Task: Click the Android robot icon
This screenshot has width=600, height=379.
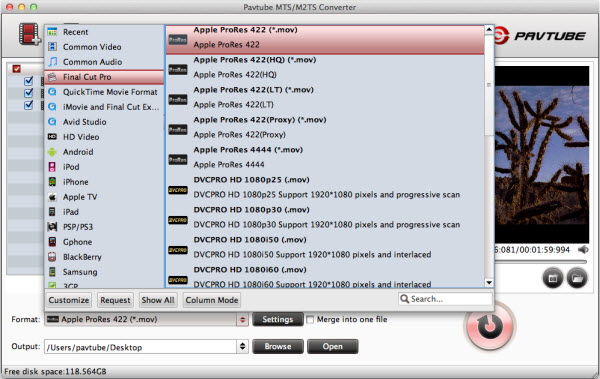Action: pos(52,152)
